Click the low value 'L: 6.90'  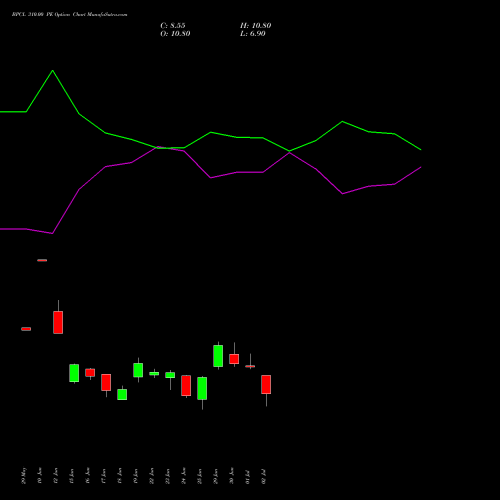click(253, 34)
